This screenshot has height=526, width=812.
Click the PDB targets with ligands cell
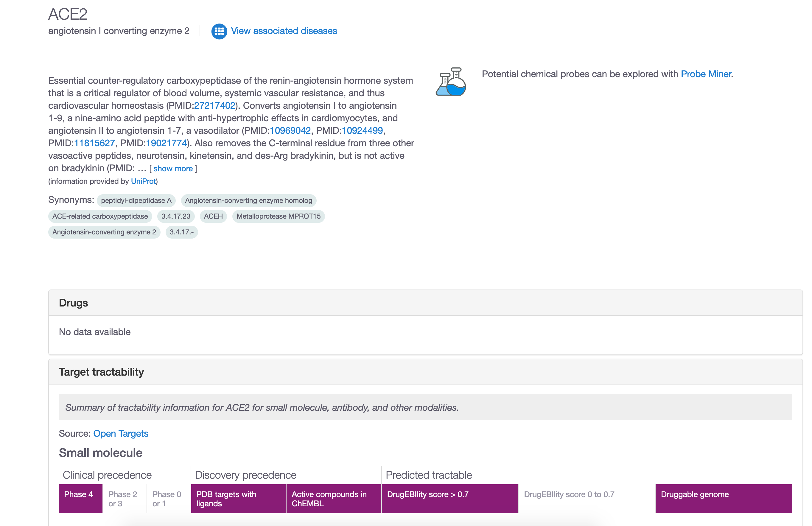(238, 498)
